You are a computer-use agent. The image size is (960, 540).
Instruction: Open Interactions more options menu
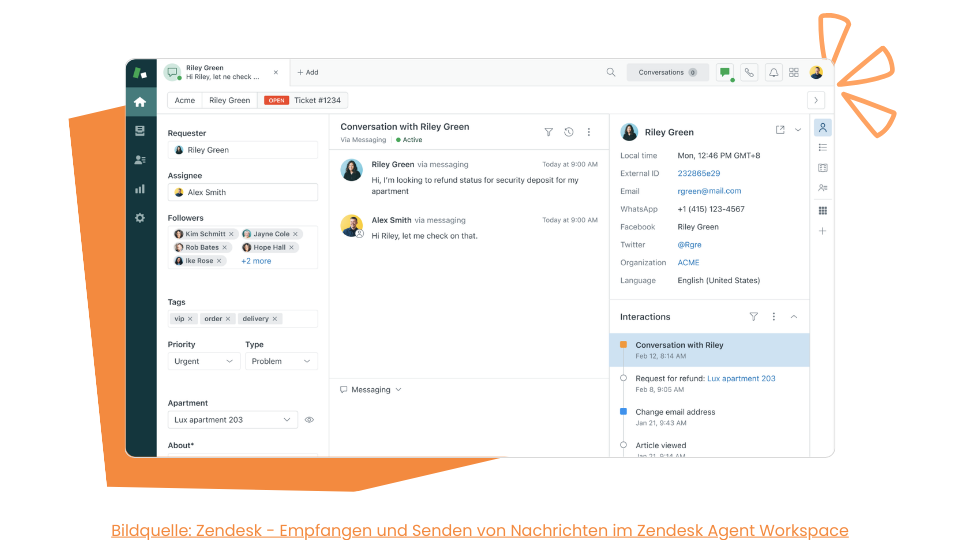click(774, 317)
